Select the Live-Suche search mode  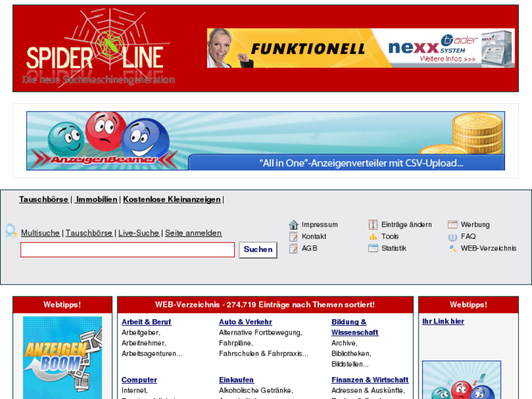(x=138, y=233)
